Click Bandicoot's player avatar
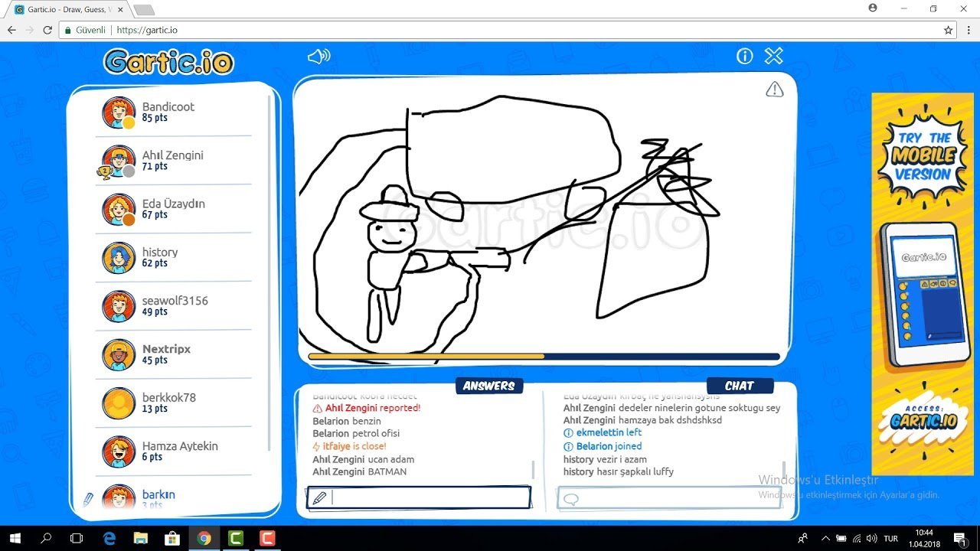Screen dimensions: 980x551 point(119,112)
